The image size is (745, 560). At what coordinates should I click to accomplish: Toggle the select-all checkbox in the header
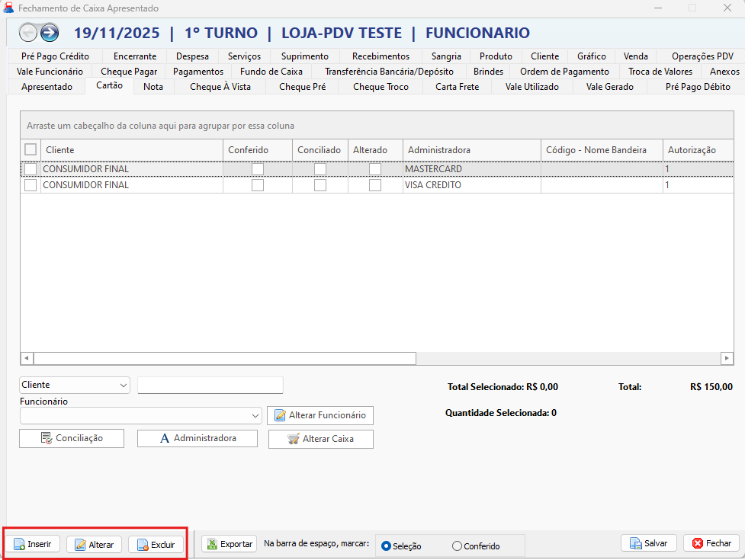click(31, 150)
